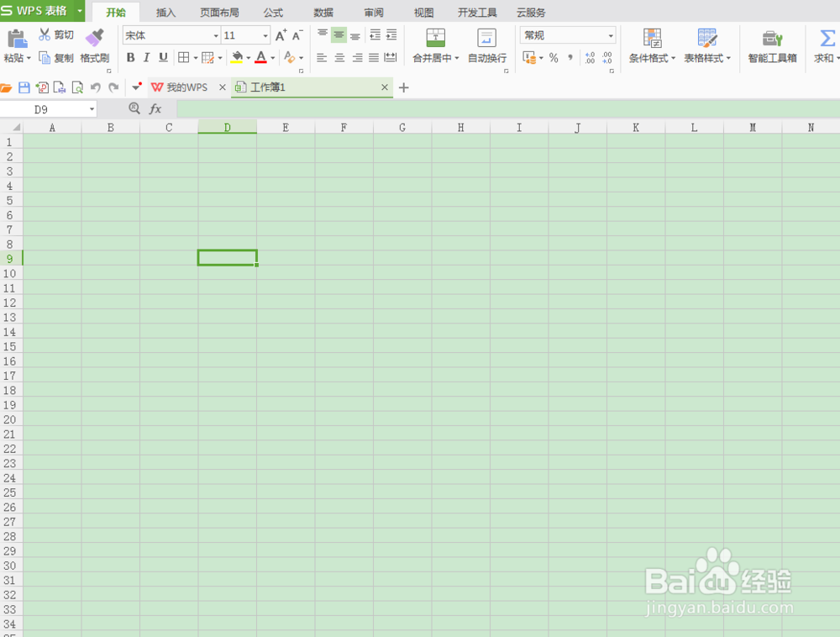Click the Paste (粘贴) clipboard icon

click(17, 39)
